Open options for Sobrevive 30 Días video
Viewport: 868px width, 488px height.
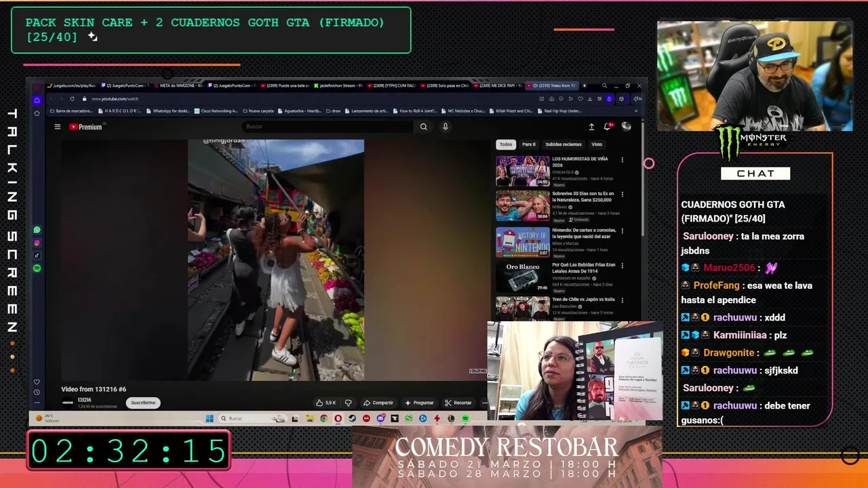tap(622, 195)
